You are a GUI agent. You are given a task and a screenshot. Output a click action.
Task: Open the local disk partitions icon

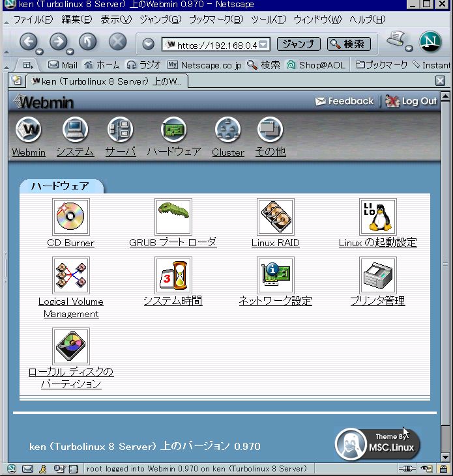tap(71, 346)
